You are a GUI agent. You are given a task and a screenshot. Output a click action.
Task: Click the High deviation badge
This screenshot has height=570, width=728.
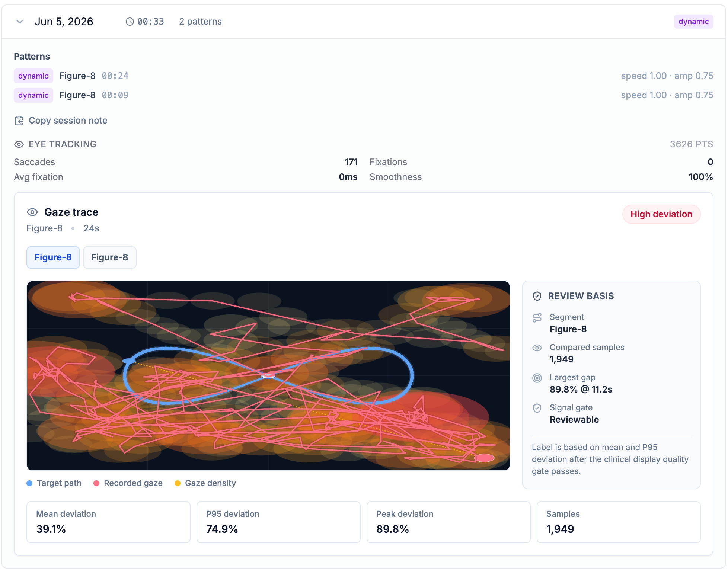click(661, 214)
